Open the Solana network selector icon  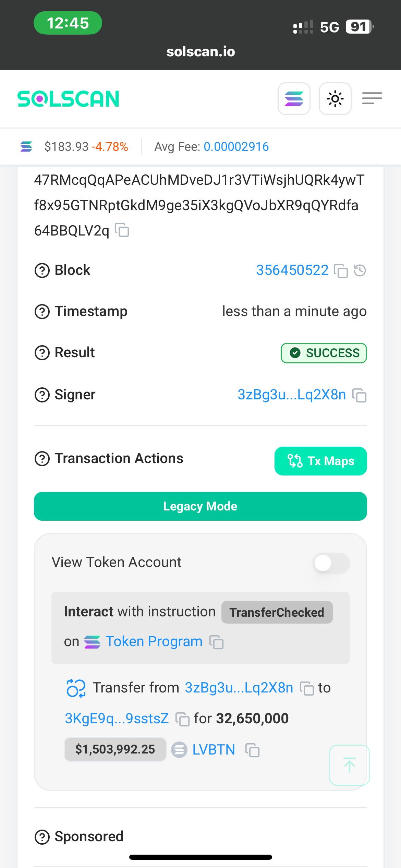point(294,99)
